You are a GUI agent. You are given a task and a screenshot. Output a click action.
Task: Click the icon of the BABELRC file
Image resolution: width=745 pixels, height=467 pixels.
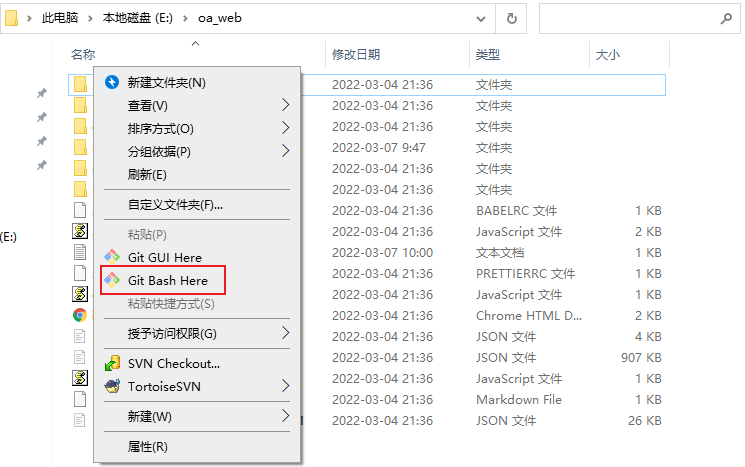point(80,210)
